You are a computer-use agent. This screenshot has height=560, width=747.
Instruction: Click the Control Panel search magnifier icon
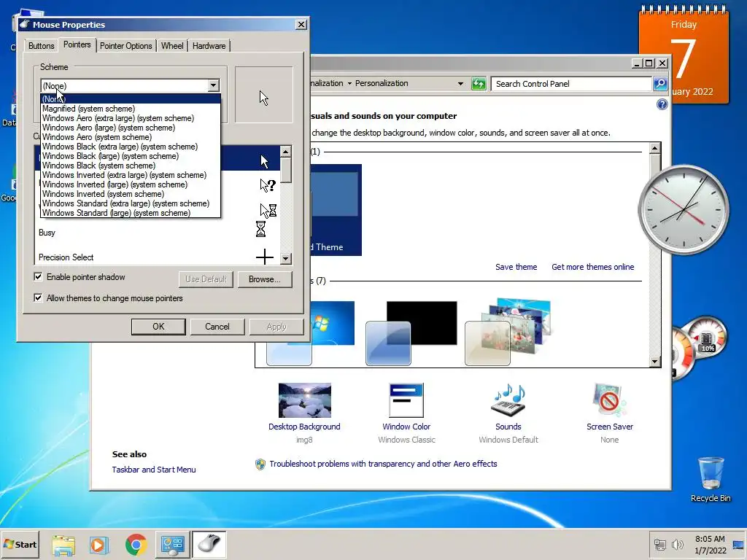[x=660, y=84]
